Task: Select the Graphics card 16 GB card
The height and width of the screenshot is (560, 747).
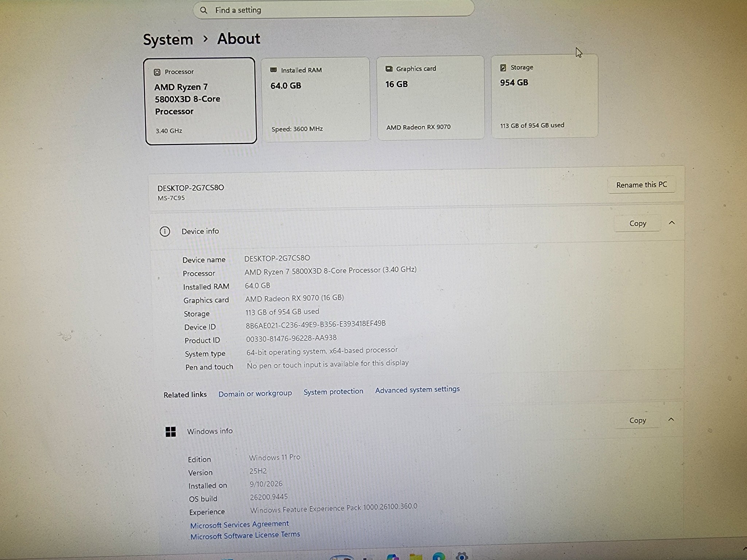Action: point(430,98)
